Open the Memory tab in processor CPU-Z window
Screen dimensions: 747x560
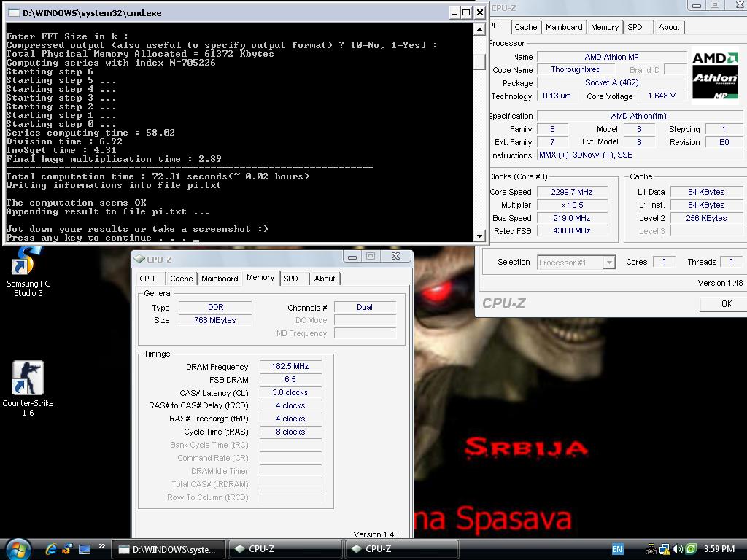[605, 27]
